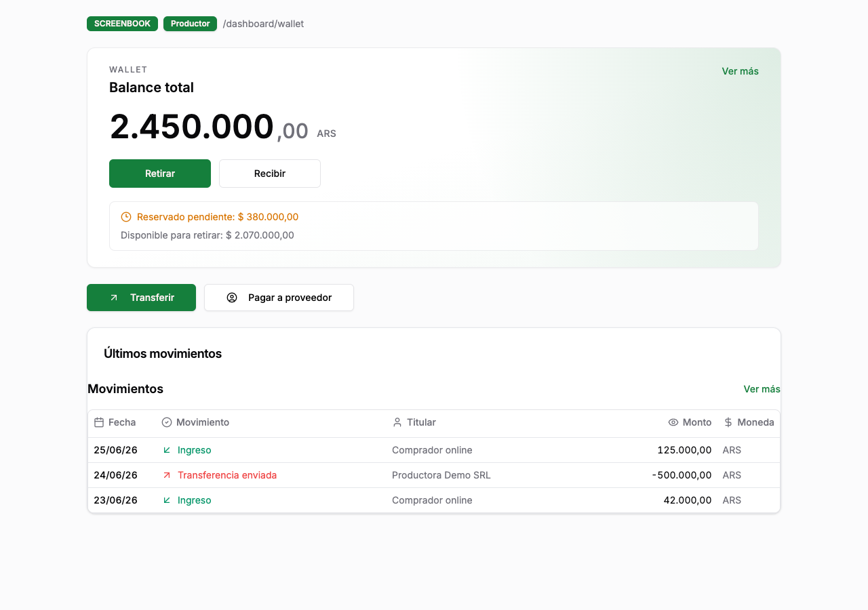Open Ver más in the wallet card

[741, 71]
